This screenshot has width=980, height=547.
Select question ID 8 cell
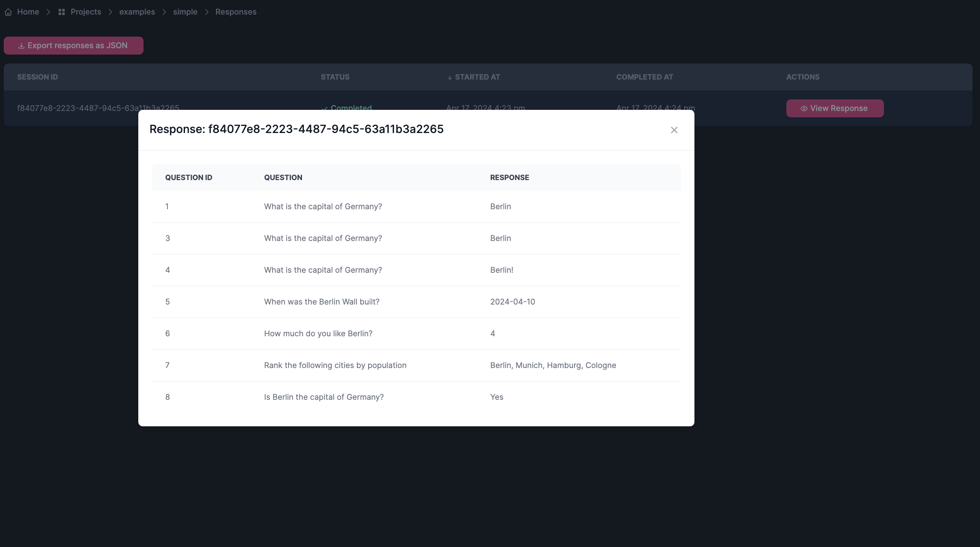click(167, 397)
